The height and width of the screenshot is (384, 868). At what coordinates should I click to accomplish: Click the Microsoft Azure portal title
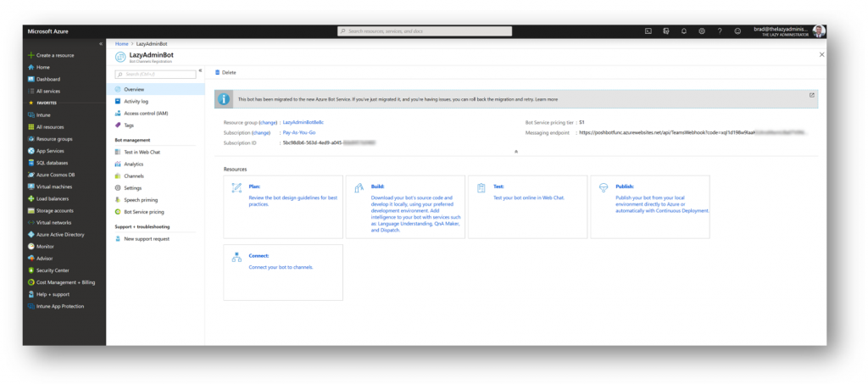(48, 31)
